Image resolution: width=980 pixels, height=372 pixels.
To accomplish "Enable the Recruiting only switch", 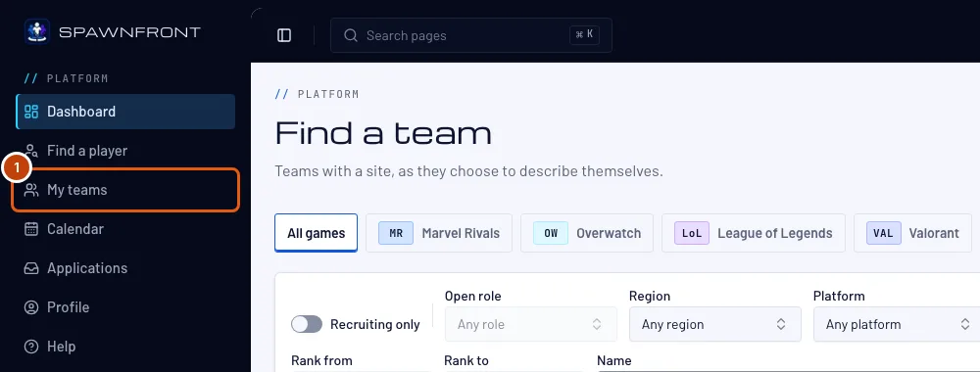I will [307, 325].
